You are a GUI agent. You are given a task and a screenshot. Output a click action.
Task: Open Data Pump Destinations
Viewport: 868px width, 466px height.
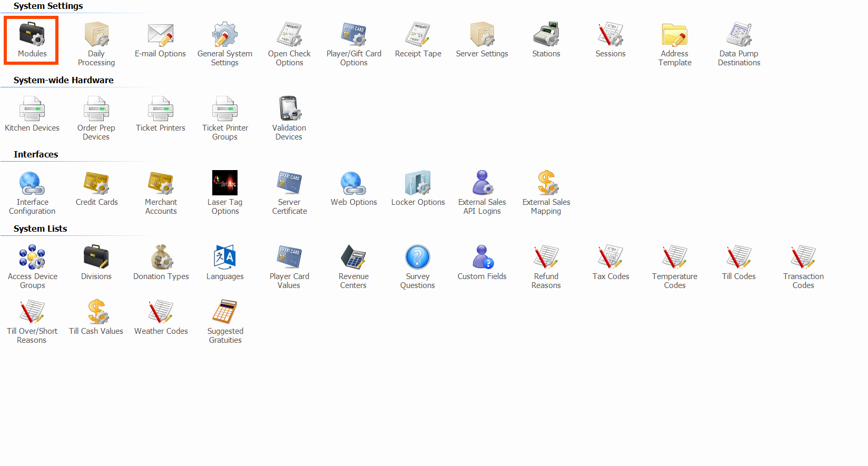[x=739, y=35]
